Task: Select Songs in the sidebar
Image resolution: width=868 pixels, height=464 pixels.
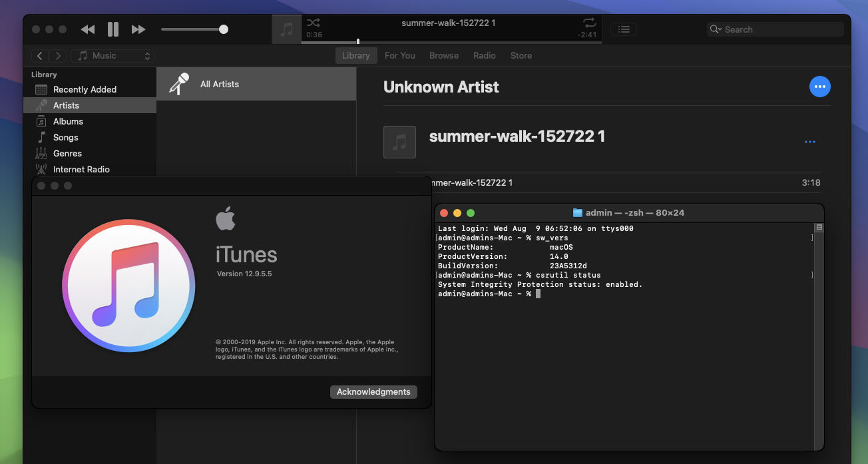Action: click(90, 137)
